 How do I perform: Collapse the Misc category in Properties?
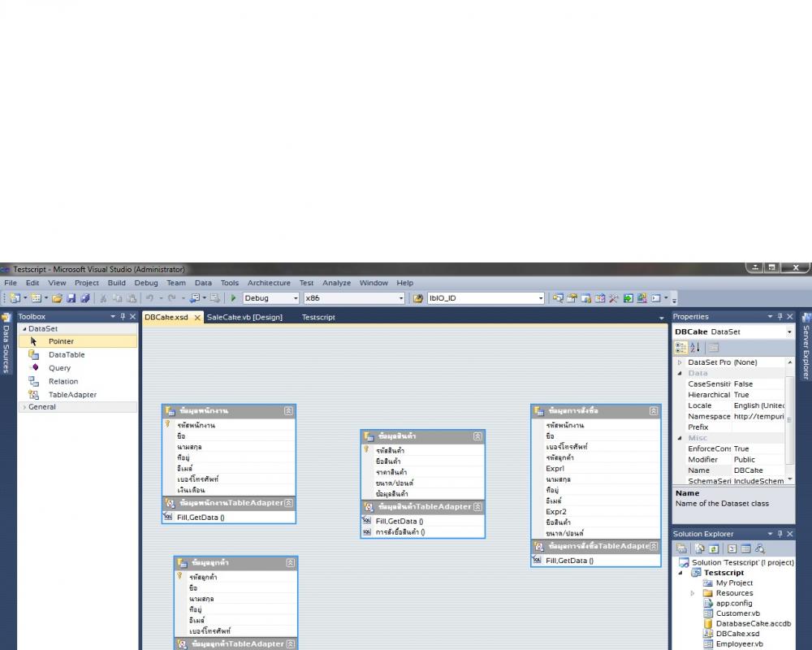680,438
